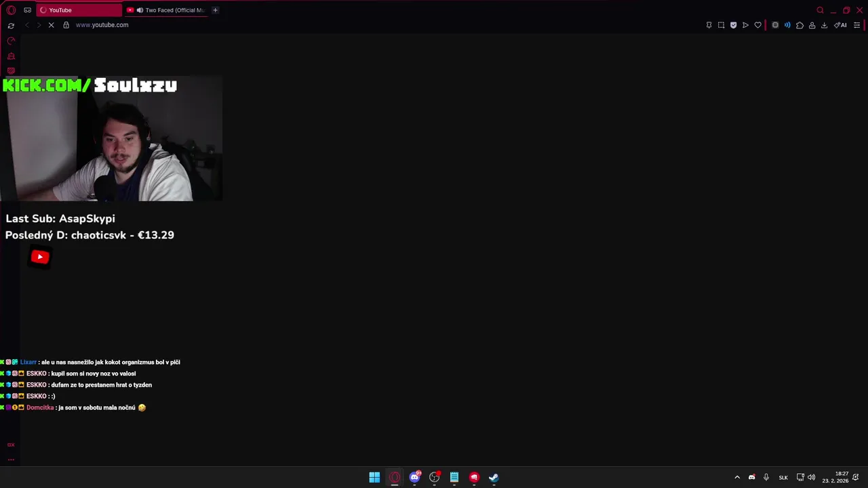Open GX Cleaner broom in sidebar
Image resolution: width=868 pixels, height=488 pixels.
[x=11, y=56]
